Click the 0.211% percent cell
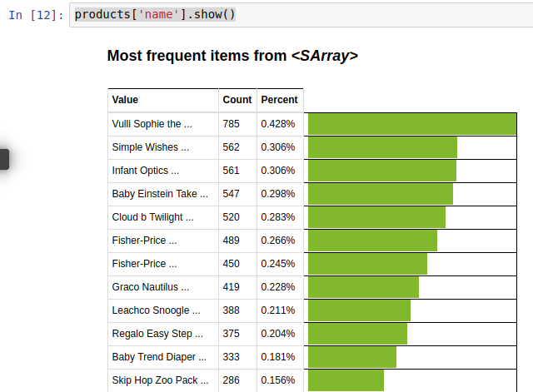The width and height of the screenshot is (533, 392). 277,310
